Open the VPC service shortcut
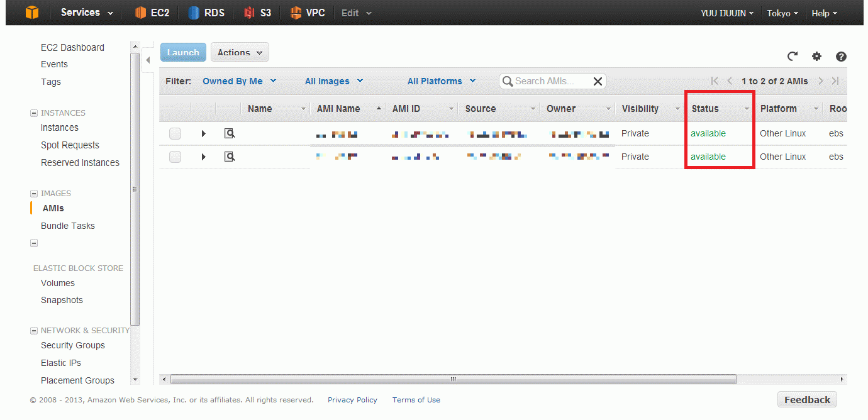Screen dimensions: 868x420 coord(308,13)
